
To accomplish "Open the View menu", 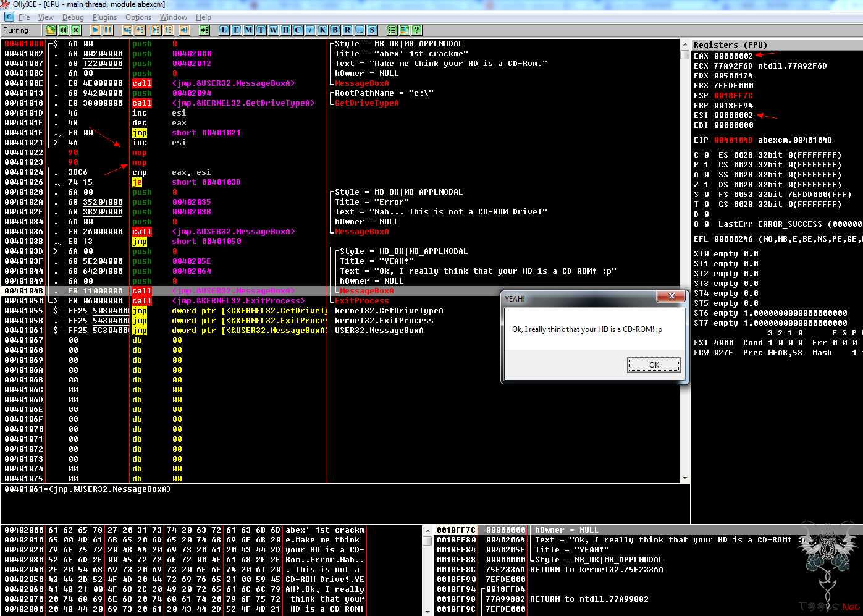I will coord(46,17).
